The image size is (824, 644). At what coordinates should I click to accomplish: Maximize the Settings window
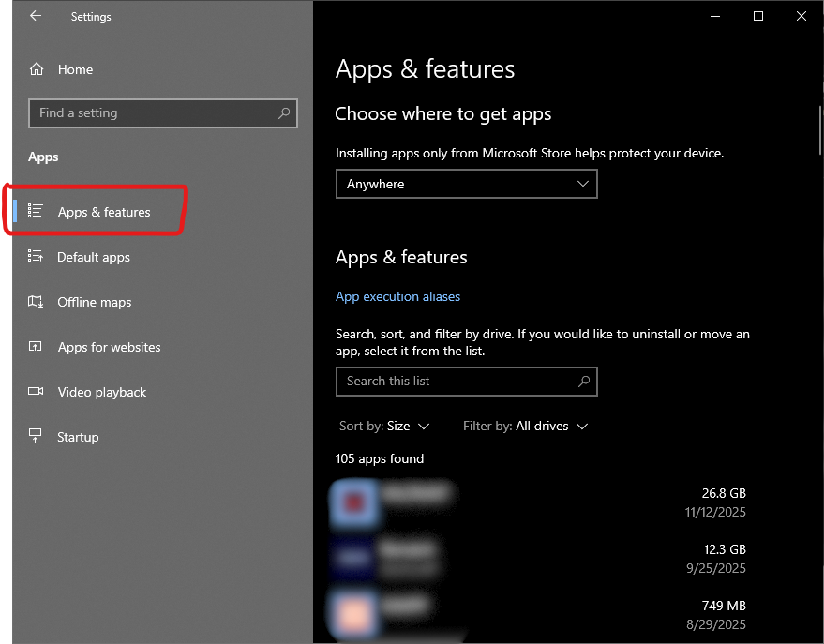pyautogui.click(x=757, y=16)
